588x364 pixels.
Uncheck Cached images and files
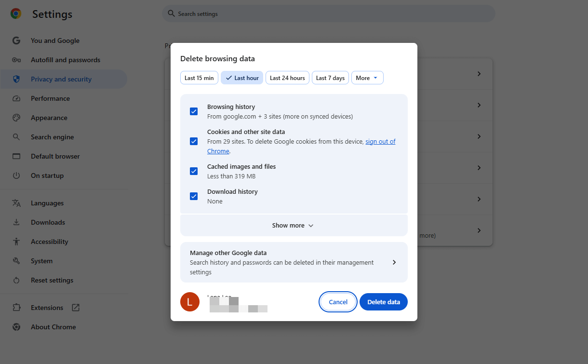point(193,171)
